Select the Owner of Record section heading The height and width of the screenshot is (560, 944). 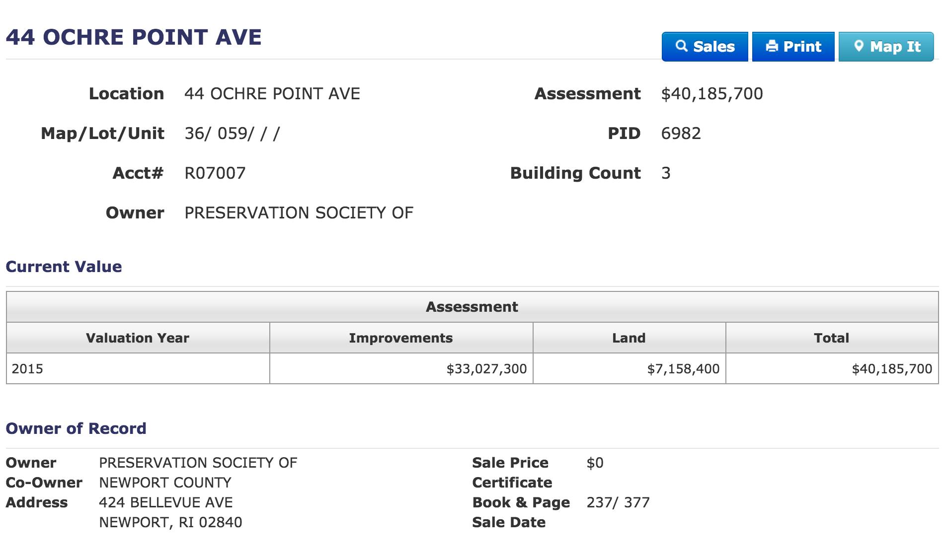[x=76, y=428]
